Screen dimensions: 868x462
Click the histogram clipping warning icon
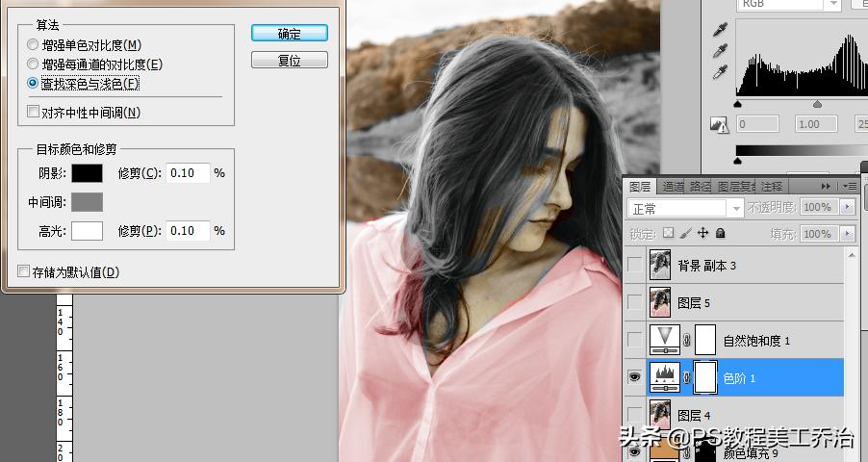click(x=720, y=124)
